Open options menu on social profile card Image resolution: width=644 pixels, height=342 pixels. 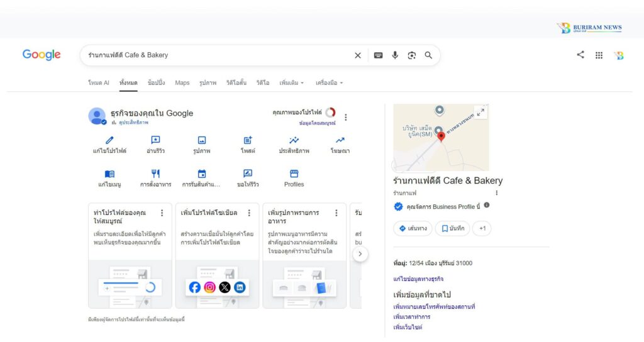pos(249,212)
